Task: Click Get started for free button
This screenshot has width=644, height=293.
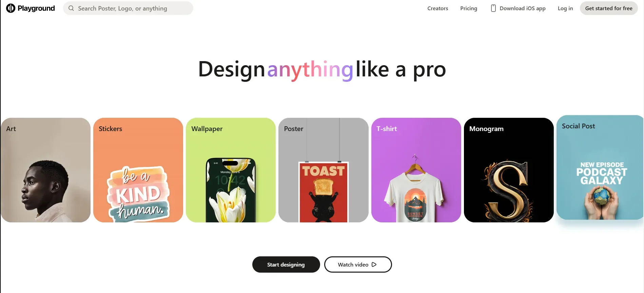Action: tap(609, 8)
